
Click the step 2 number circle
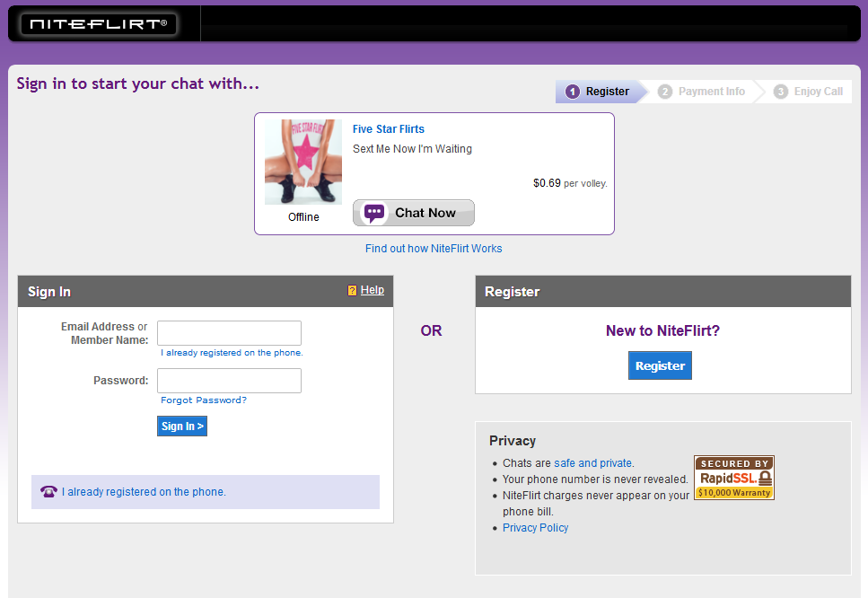tap(665, 92)
